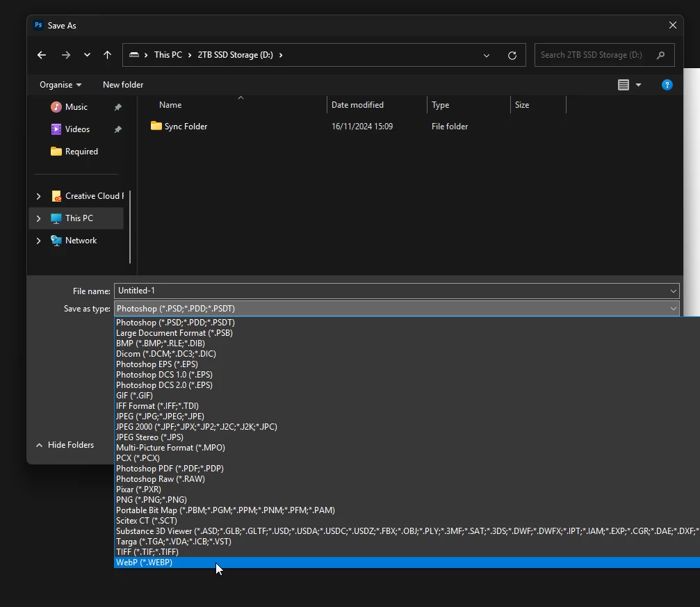Expand the This PC tree node
The width and height of the screenshot is (700, 607).
[38, 218]
